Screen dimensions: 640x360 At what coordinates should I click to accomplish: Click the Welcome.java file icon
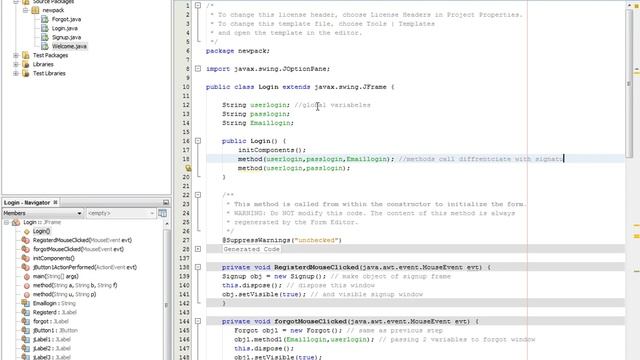click(x=45, y=46)
